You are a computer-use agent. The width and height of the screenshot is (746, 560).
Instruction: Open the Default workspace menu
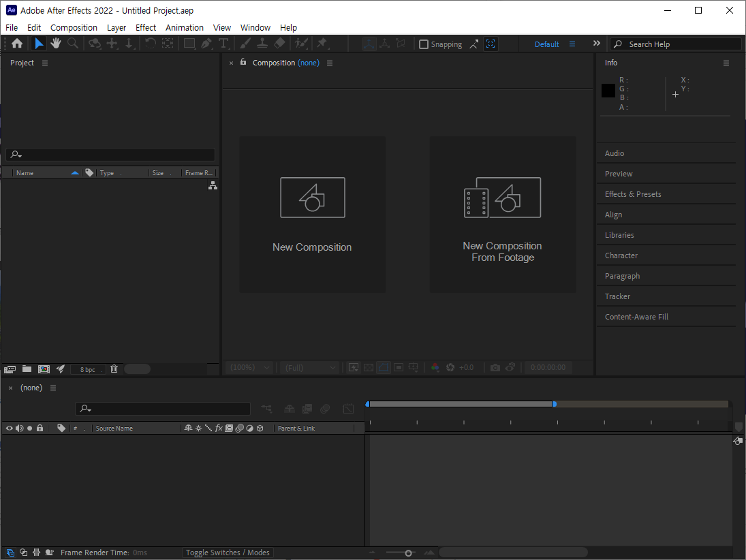click(x=572, y=44)
